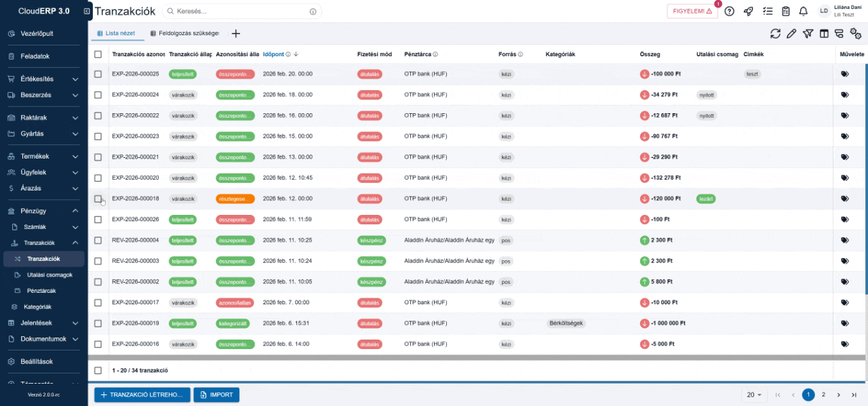This screenshot has height=406, width=868.
Task: Check the EXP-2026-000018 row checkbox
Action: click(x=98, y=199)
